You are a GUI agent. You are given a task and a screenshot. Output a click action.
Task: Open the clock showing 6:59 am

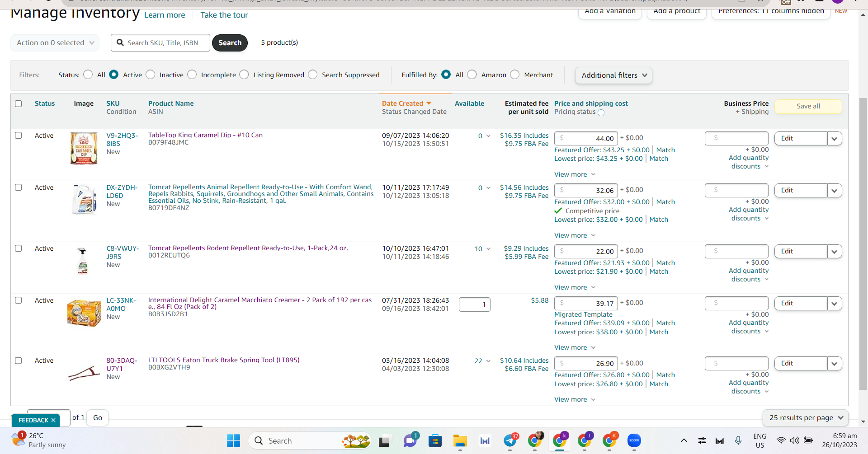(840, 440)
